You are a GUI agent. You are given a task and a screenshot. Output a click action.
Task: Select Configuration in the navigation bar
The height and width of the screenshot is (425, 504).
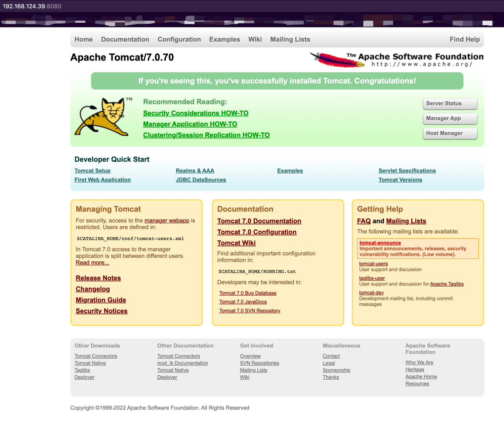pos(179,39)
